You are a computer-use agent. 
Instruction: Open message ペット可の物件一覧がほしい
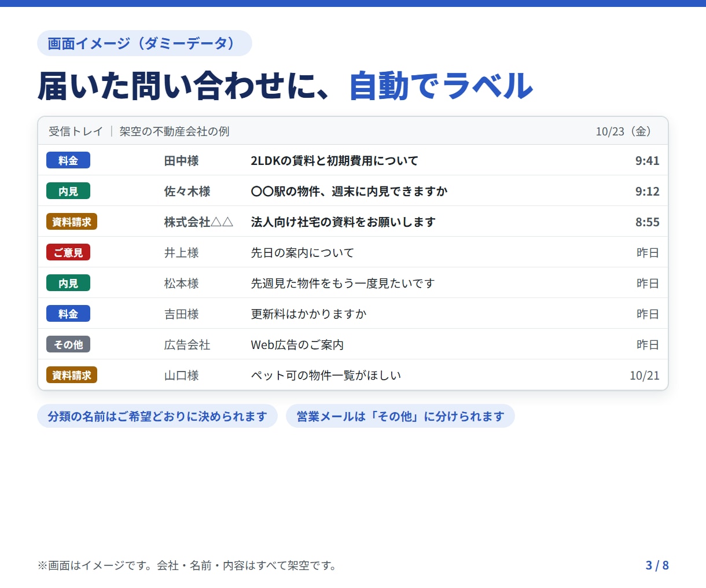326,376
